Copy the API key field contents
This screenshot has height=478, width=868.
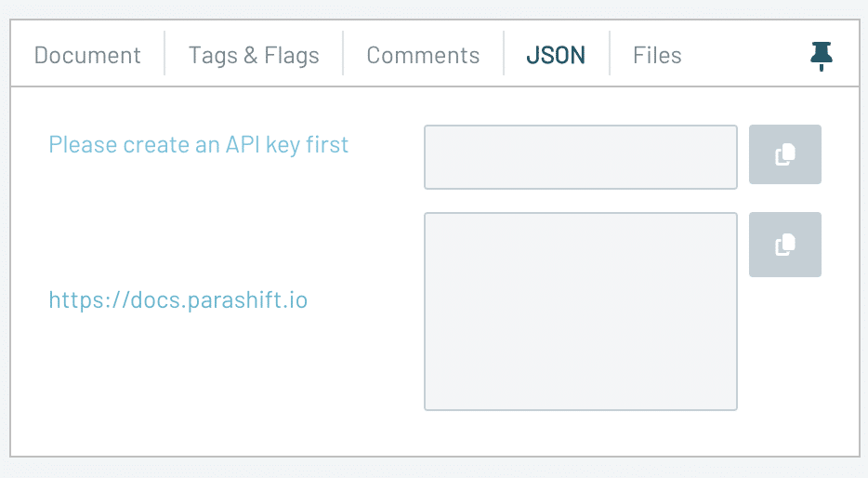click(x=784, y=154)
